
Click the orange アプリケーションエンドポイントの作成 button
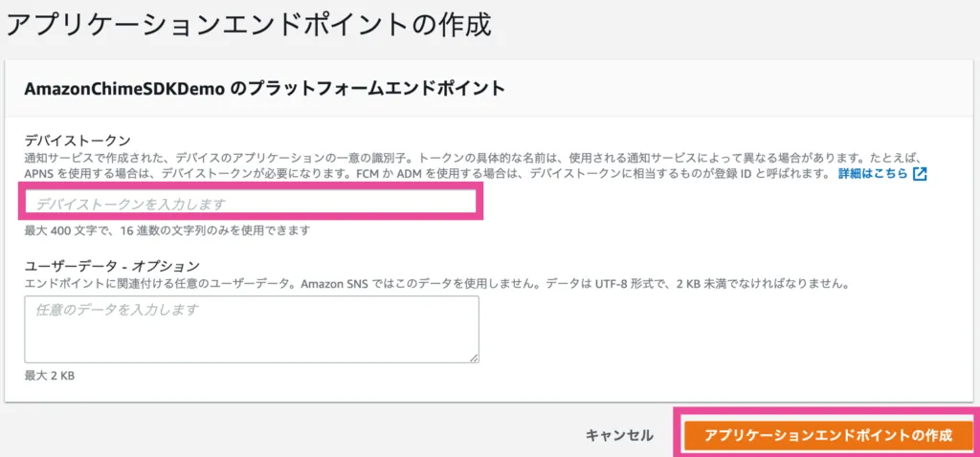(x=828, y=436)
